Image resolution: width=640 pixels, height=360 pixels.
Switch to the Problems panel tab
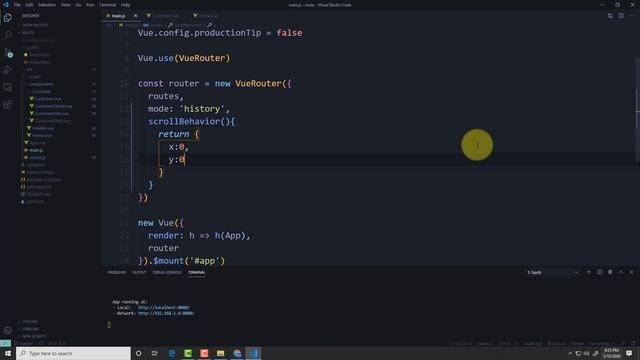pos(117,272)
